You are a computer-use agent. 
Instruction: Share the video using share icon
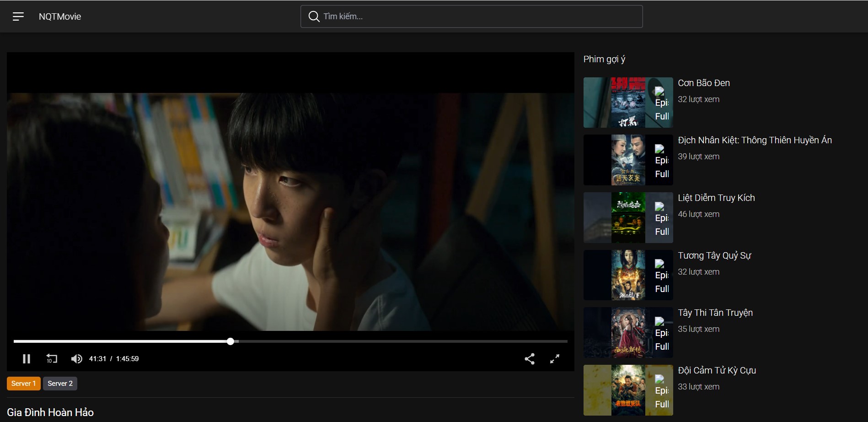(x=530, y=359)
